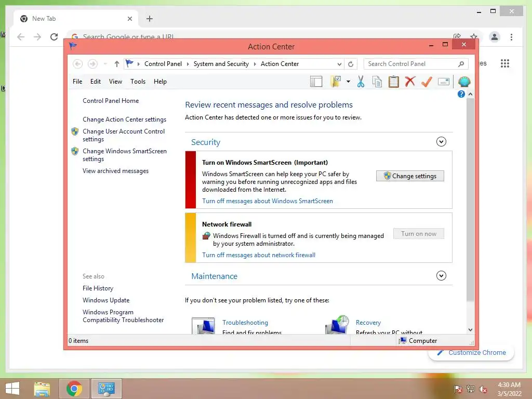Viewport: 532px width, 399px height.
Task: Open Windows Update link
Action: coord(106,300)
